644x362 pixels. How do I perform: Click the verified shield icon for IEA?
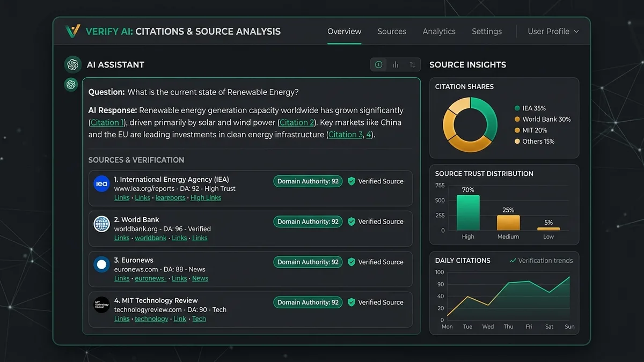pyautogui.click(x=352, y=181)
